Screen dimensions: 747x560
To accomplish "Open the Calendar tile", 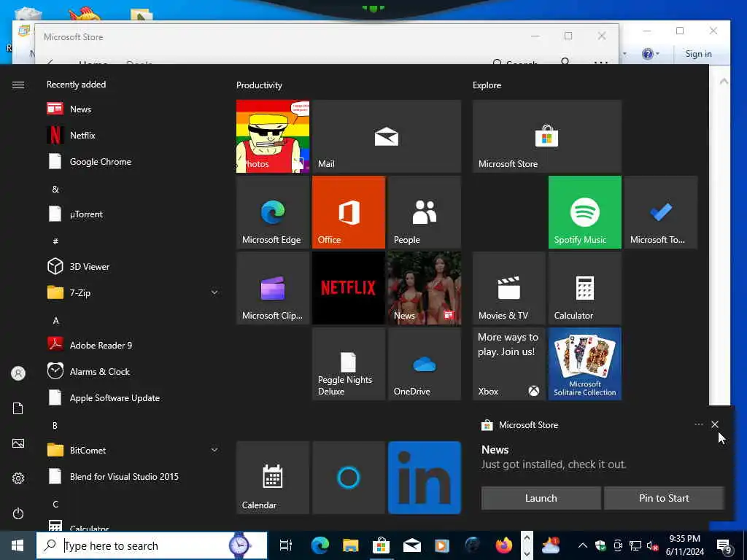I will [273, 478].
